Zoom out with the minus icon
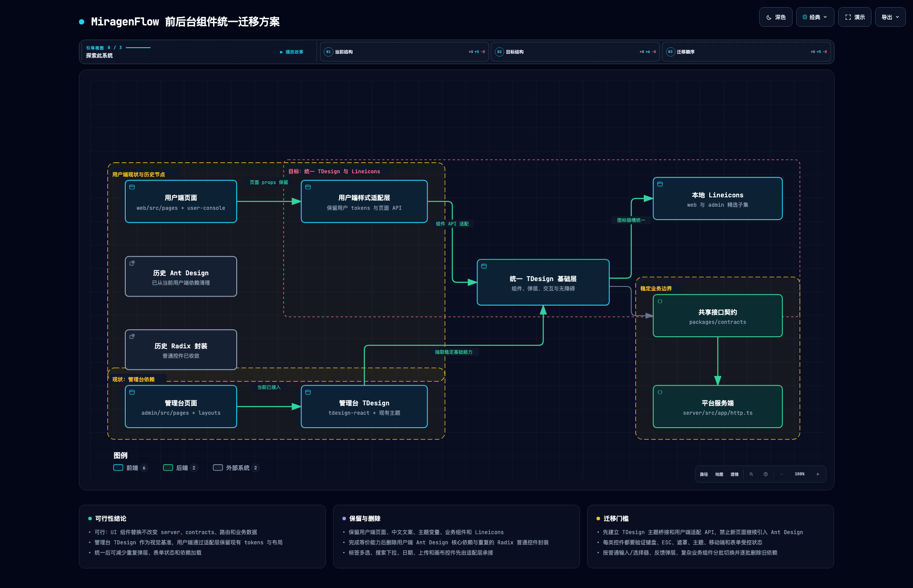This screenshot has width=913, height=588. (781, 474)
